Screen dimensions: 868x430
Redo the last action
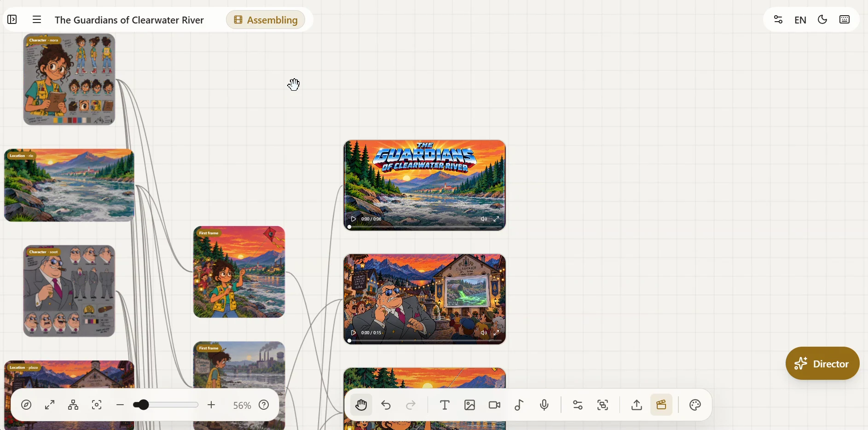(411, 405)
